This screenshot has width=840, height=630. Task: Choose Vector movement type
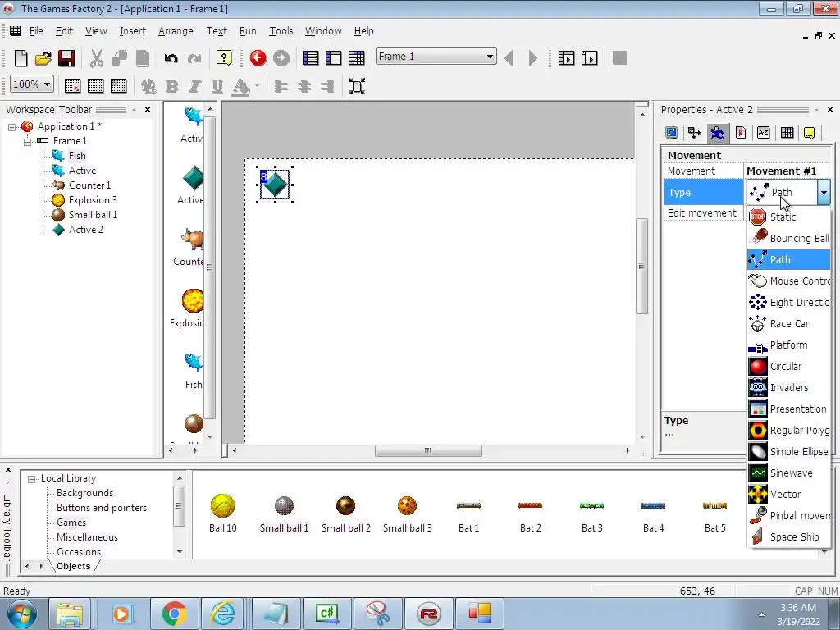[x=788, y=494]
